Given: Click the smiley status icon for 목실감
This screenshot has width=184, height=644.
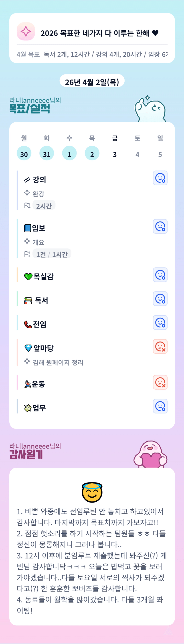Looking at the screenshot, I should pos(160,275).
